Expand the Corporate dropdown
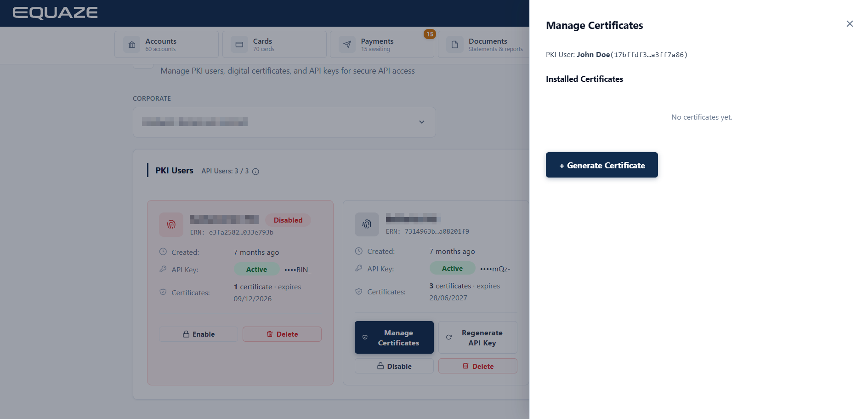Viewport: 868px width, 419px height. 284,122
